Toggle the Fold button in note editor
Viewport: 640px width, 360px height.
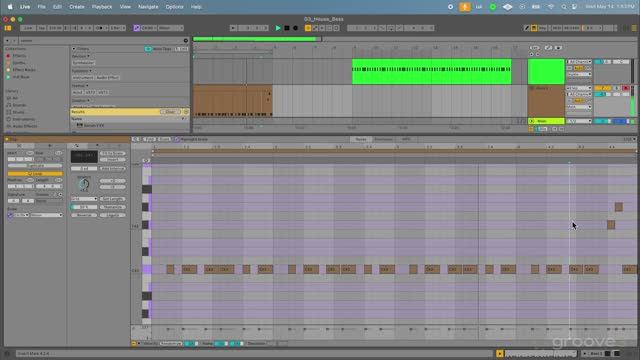150,139
